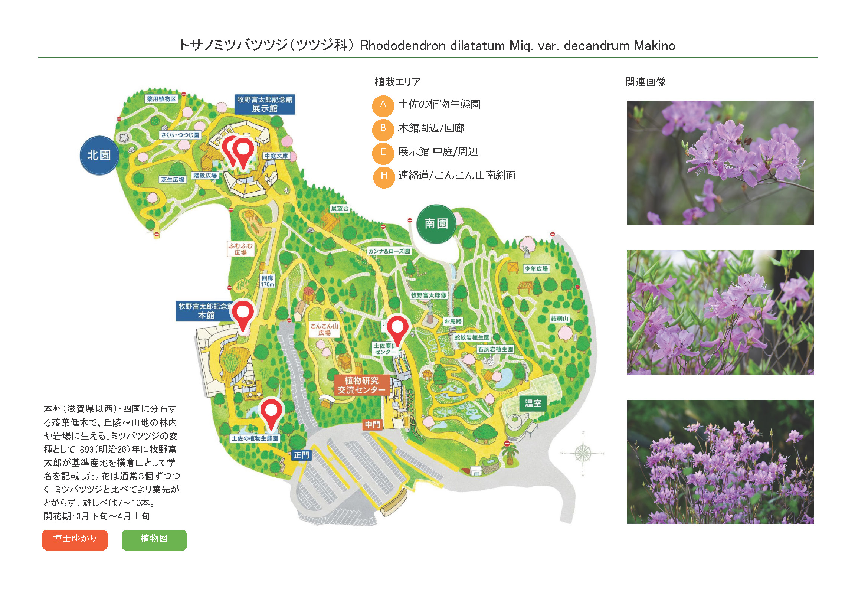Click the 温室 label on map
This screenshot has width=868, height=614.
(x=533, y=404)
